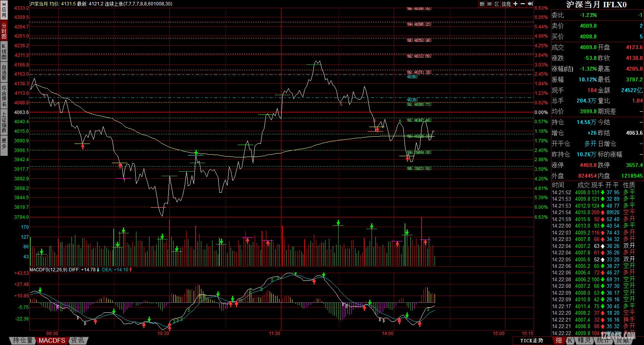Switch to the K tab at bottom right
This screenshot has height=345, width=644.
[x=570, y=340]
